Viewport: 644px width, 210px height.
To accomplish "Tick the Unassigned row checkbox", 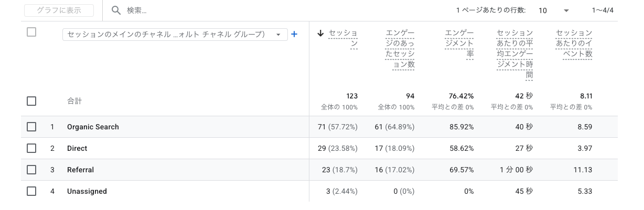I will pos(31,191).
